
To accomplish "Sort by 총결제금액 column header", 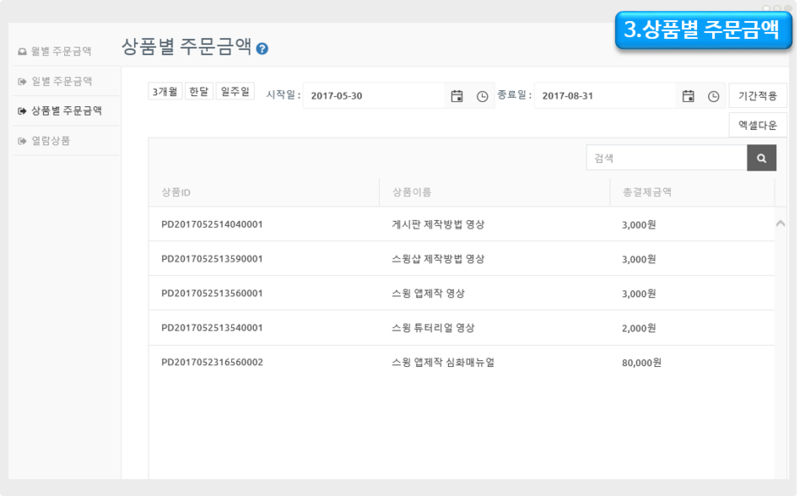I will tap(646, 191).
